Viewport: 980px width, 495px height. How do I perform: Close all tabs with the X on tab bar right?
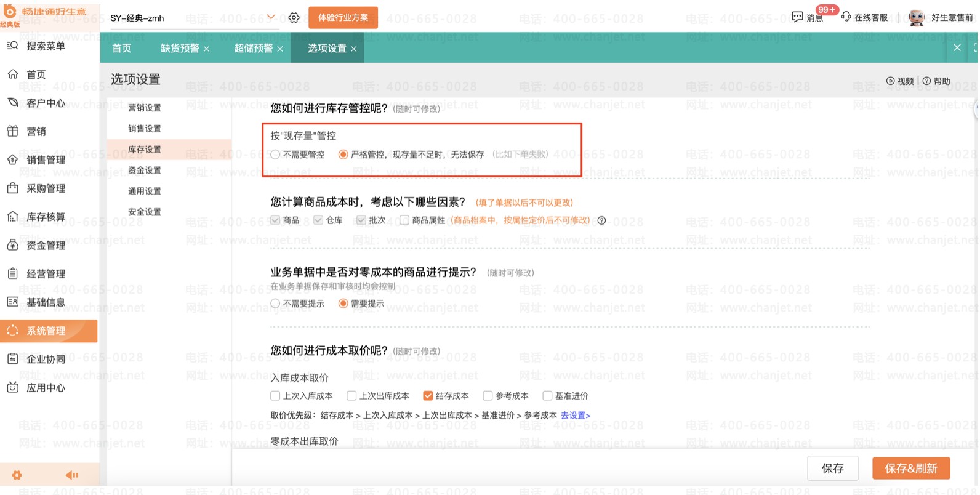(957, 47)
